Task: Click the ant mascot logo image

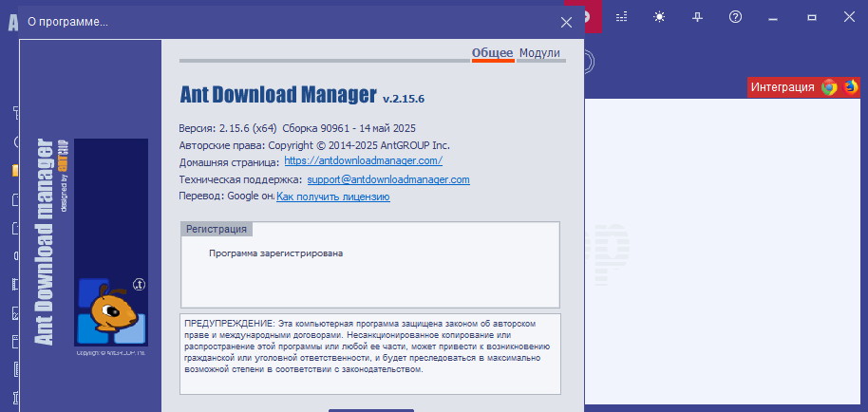Action: coord(111,242)
